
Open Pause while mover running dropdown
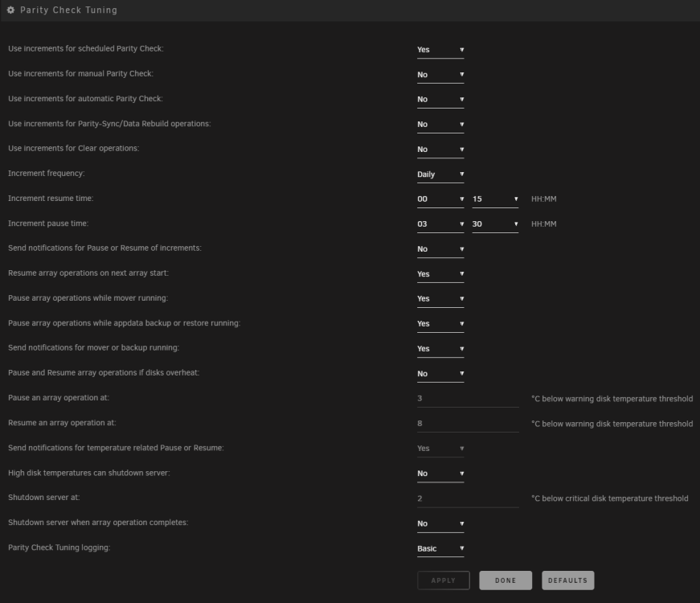[440, 299]
